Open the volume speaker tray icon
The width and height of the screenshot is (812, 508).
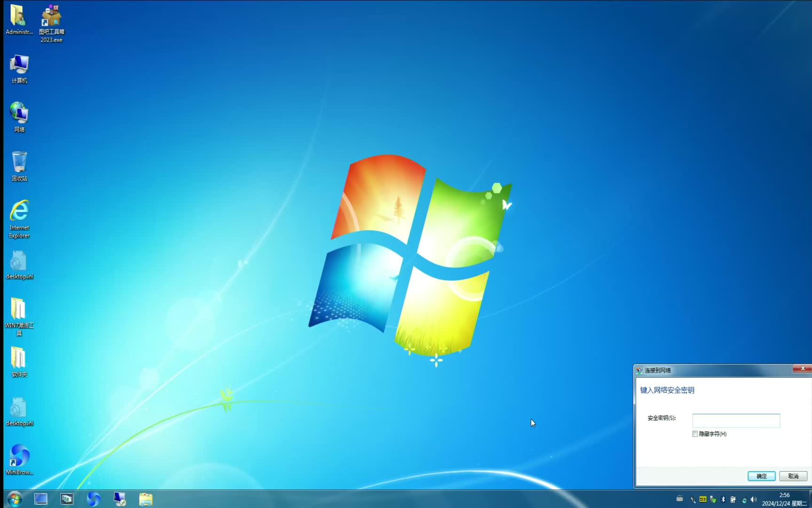pos(754,500)
